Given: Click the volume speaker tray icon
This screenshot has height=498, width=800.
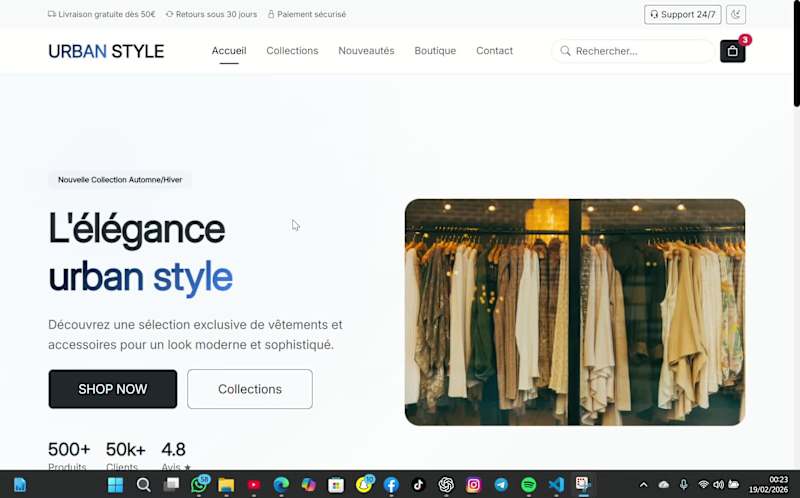Looking at the screenshot, I should [x=718, y=485].
